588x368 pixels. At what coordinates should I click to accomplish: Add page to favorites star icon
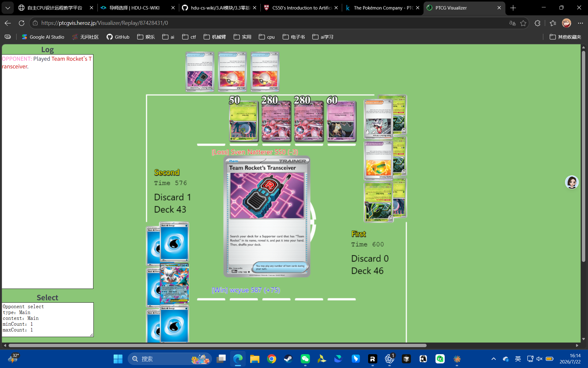point(523,23)
